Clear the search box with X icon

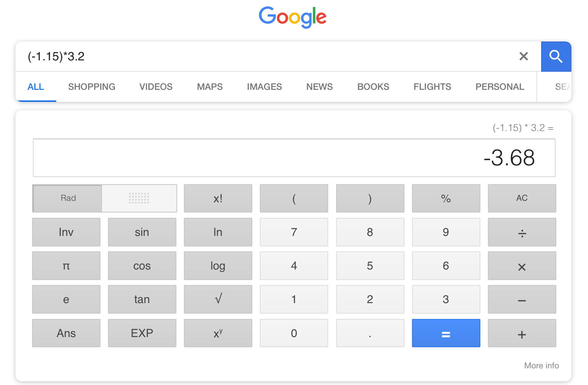coord(523,56)
